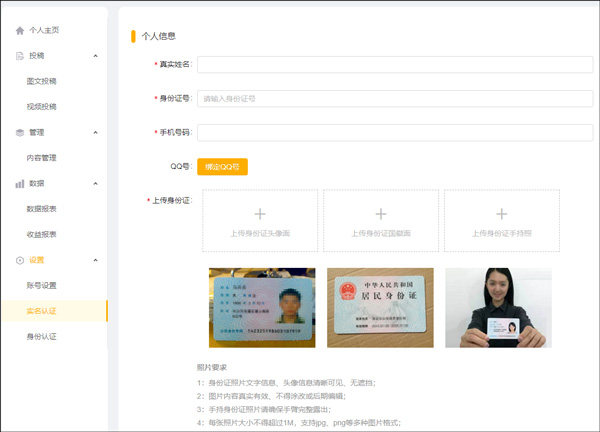Click plus icon for 上传身份证手持照
600x432 pixels.
click(502, 213)
